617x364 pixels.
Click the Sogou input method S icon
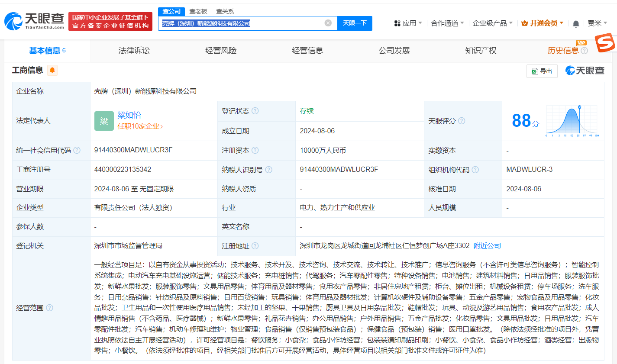point(604,42)
